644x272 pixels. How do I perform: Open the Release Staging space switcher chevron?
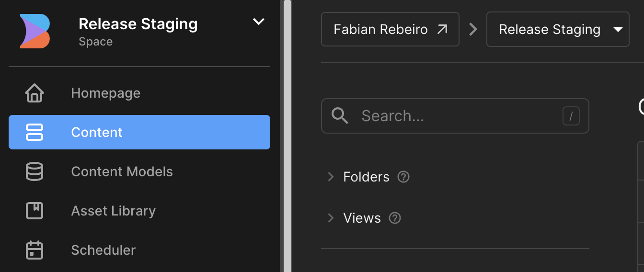point(258,22)
